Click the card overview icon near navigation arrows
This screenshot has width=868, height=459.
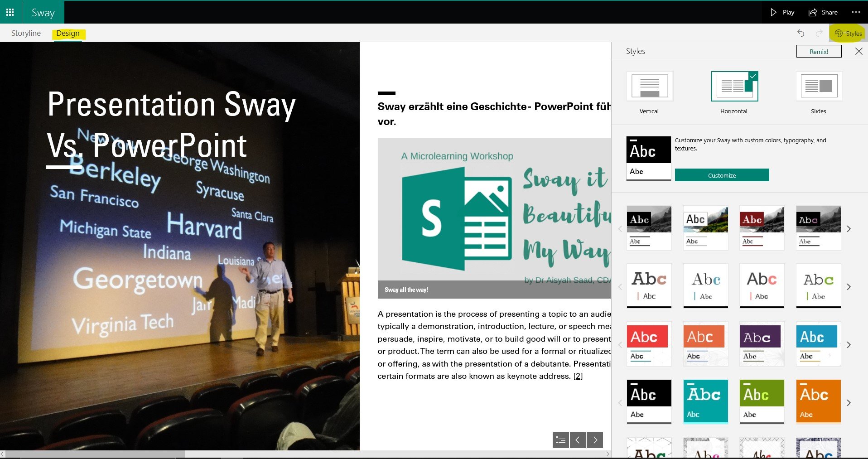[560, 440]
